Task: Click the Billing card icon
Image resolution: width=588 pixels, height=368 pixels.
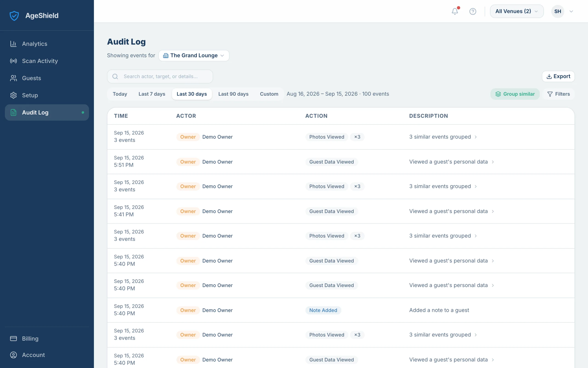Action: pyautogui.click(x=13, y=339)
